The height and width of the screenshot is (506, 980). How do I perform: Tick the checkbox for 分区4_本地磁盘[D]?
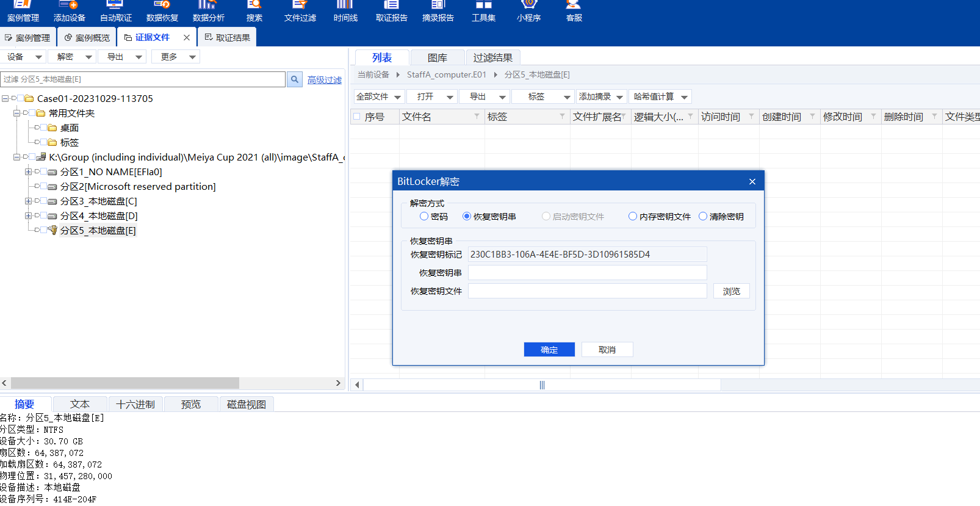click(x=44, y=216)
